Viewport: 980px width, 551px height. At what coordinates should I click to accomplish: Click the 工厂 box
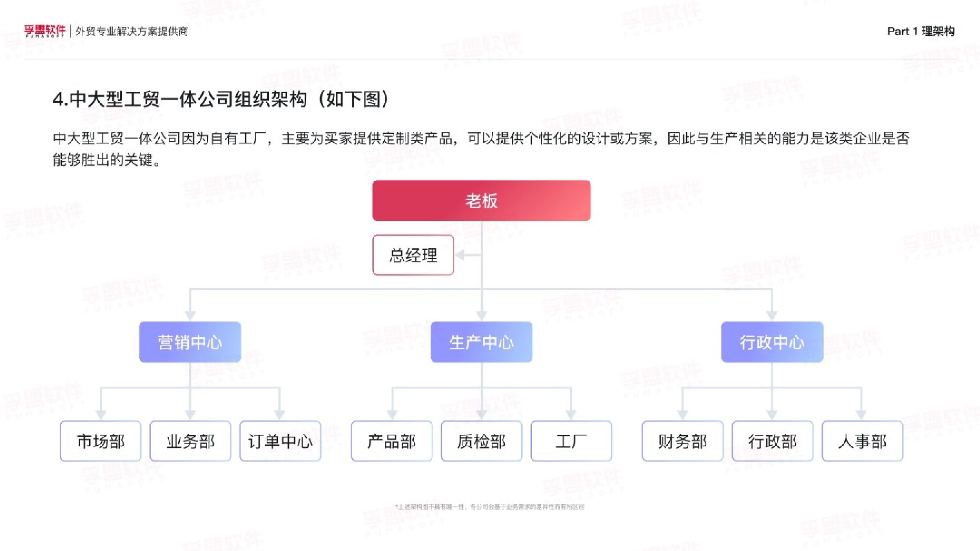point(571,441)
